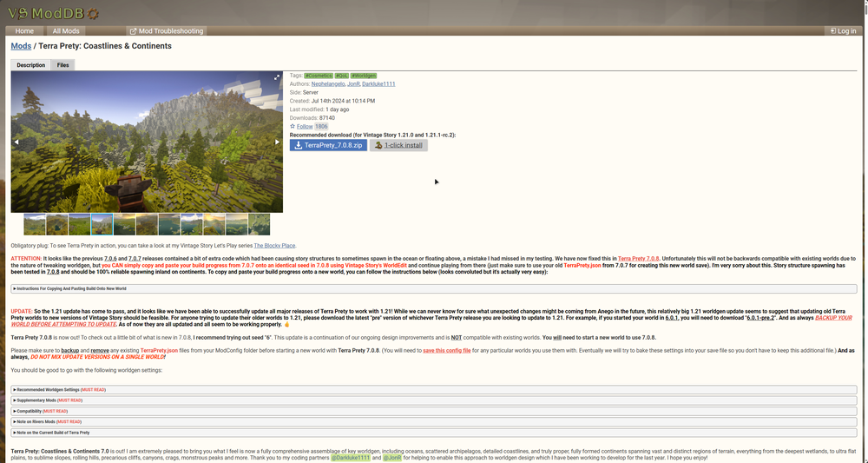Open the All Mods menu item
The width and height of the screenshot is (868, 463).
tap(66, 31)
